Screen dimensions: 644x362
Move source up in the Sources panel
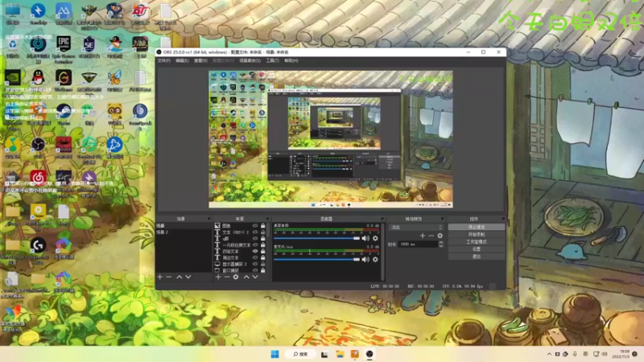click(x=246, y=277)
